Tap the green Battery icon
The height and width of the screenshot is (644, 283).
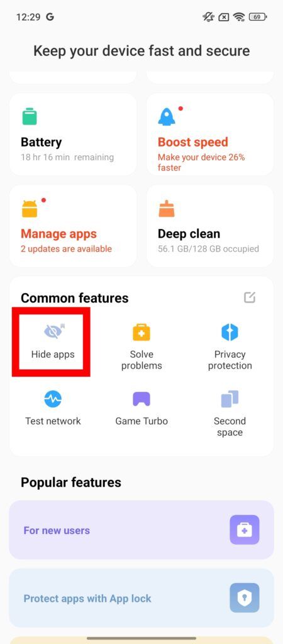[30, 116]
